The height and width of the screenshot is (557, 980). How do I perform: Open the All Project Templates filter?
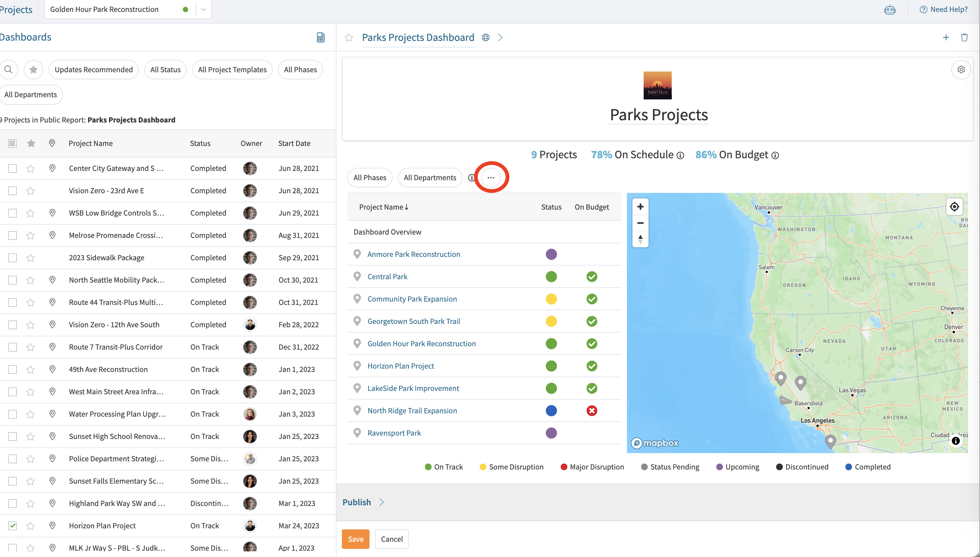tap(232, 69)
